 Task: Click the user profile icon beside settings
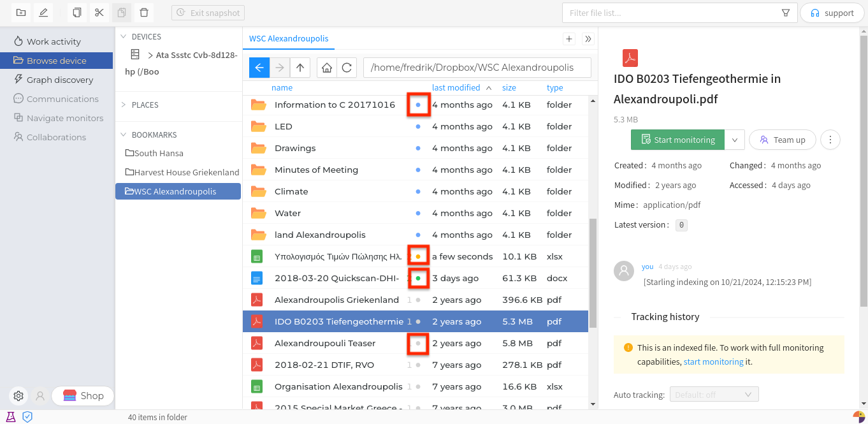click(40, 396)
